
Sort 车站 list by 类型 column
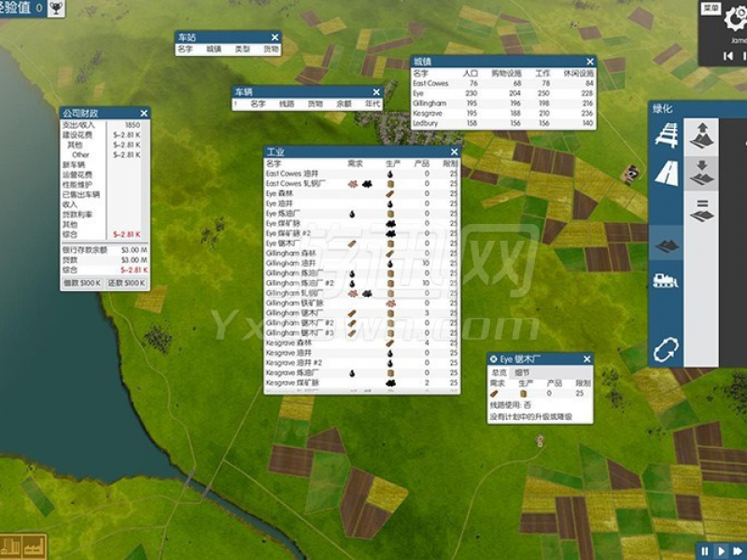(242, 49)
